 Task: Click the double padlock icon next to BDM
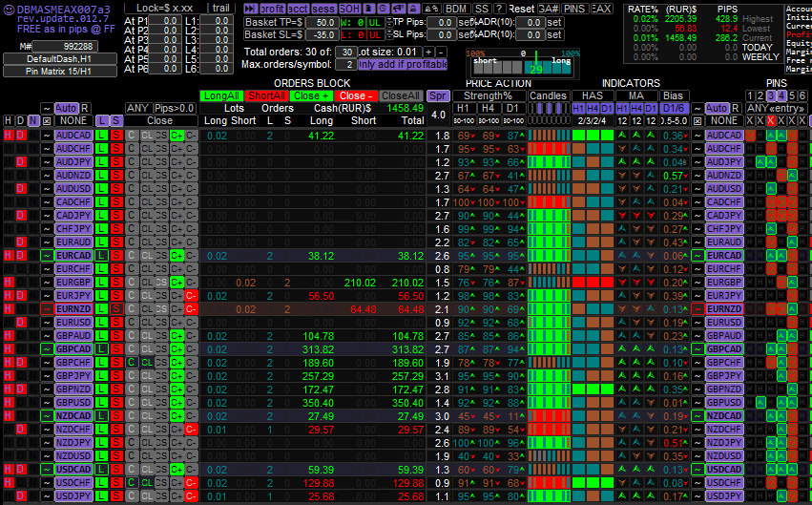[x=431, y=9]
